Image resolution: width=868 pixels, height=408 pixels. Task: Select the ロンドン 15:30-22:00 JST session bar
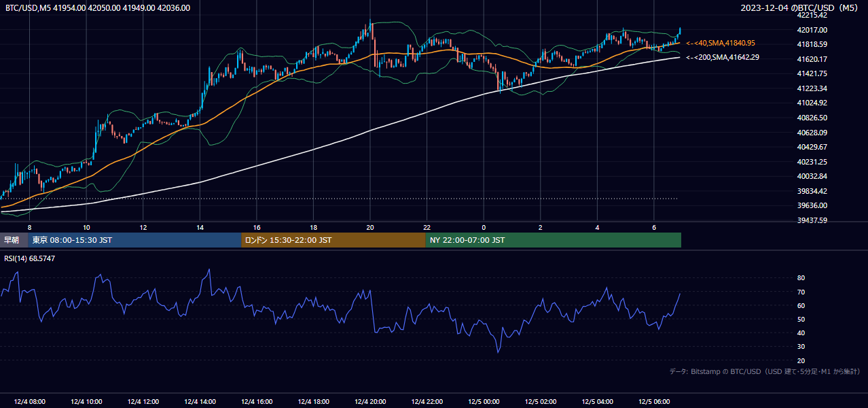333,240
